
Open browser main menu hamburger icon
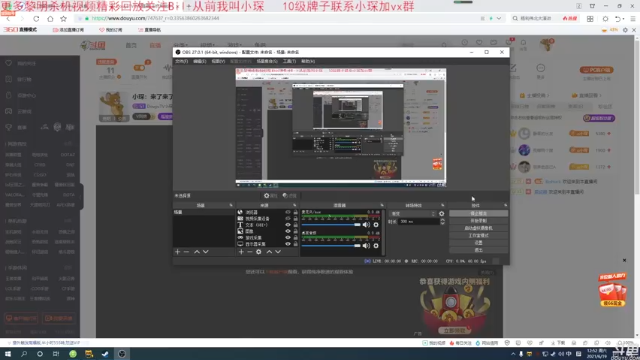tap(633, 19)
